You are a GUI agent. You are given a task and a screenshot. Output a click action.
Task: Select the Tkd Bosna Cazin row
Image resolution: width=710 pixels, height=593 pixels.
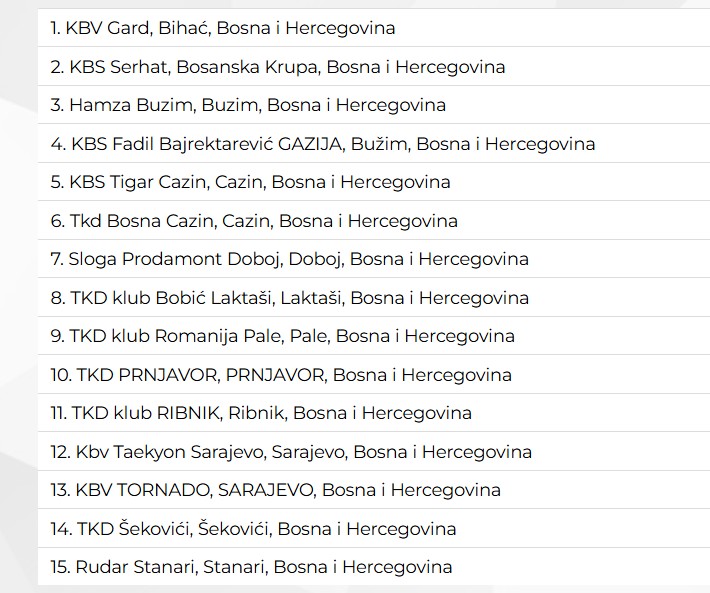click(x=374, y=220)
